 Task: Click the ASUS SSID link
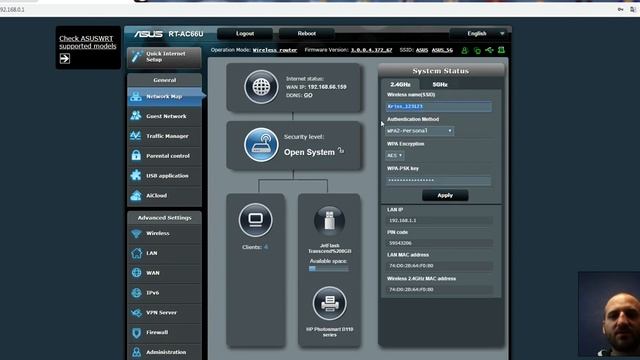coord(422,50)
